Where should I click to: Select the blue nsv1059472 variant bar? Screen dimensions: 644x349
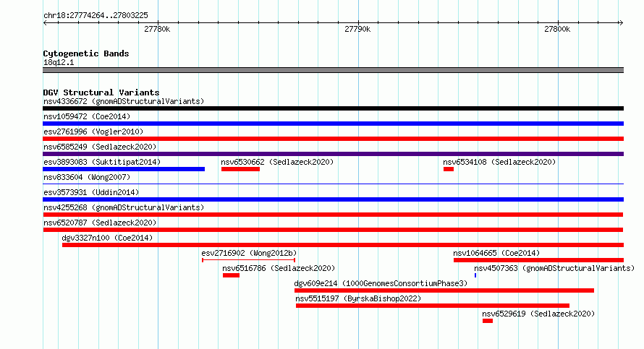point(333,124)
